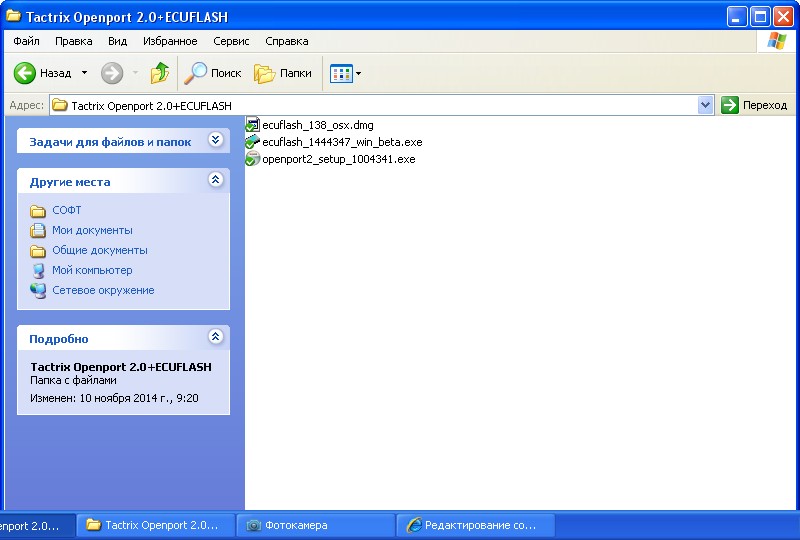Minimize the Tactrix Openport window
The width and height of the screenshot is (800, 540).
point(736,17)
